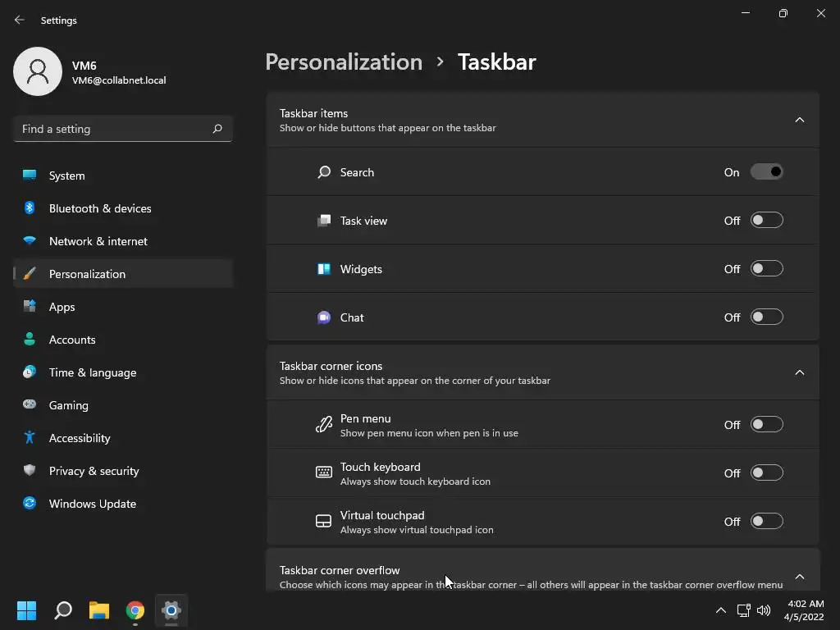Click the Accessibility icon in sidebar
The image size is (840, 630).
[30, 438]
